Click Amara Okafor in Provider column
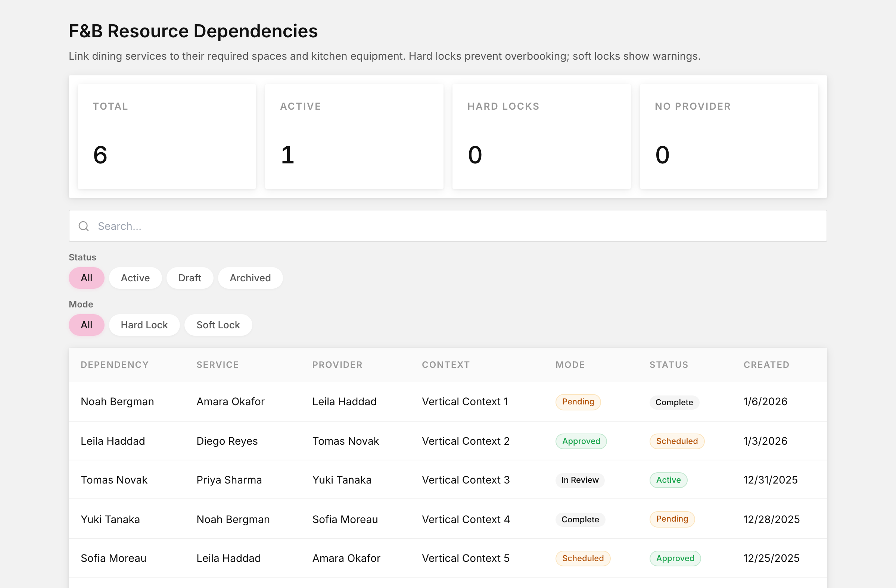Image resolution: width=896 pixels, height=588 pixels. 346,558
